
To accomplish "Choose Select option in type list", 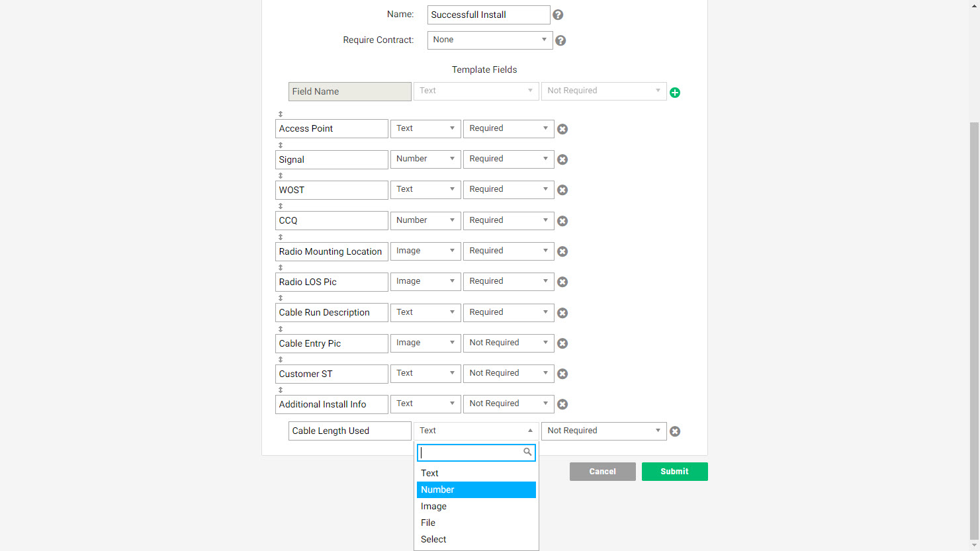I will coord(476,539).
